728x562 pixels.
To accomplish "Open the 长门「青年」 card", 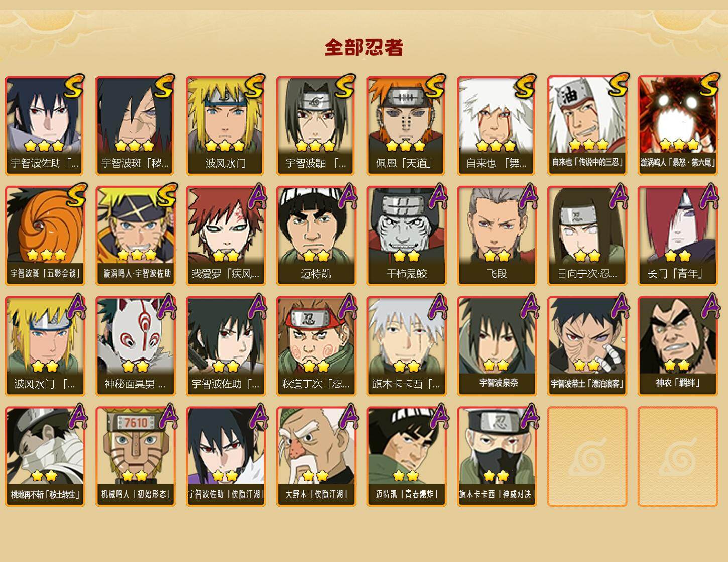I will coord(678,236).
